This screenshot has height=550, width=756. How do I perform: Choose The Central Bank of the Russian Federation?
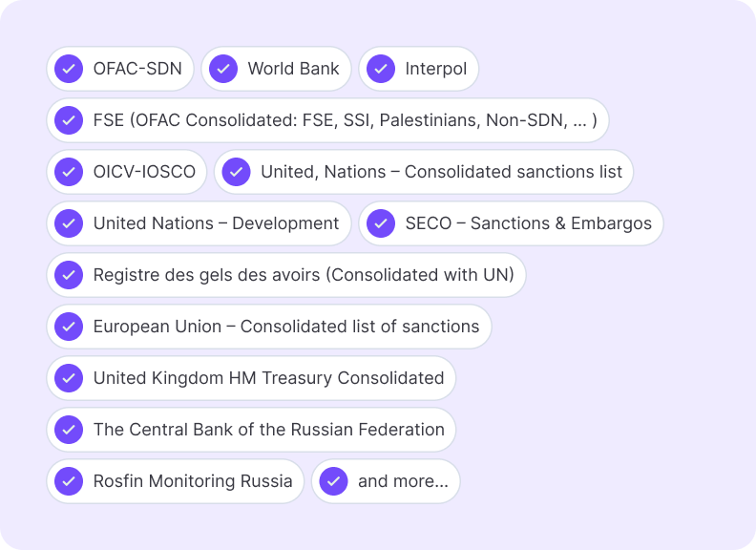(251, 430)
